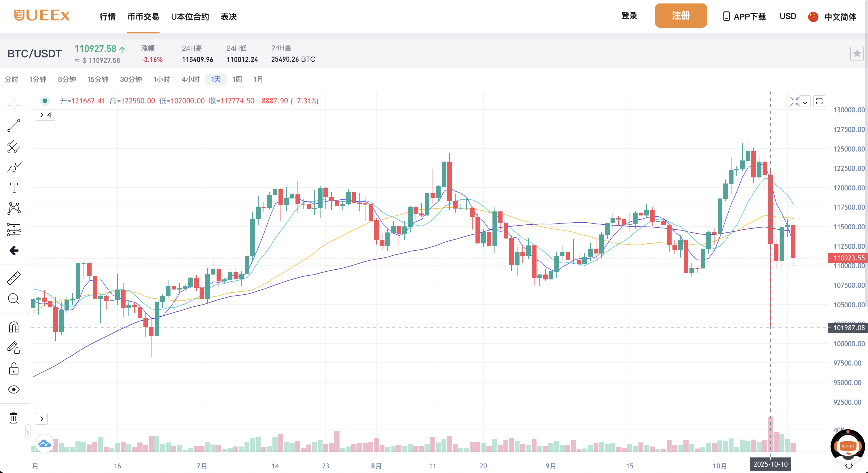Click the 登录 login link

point(629,16)
